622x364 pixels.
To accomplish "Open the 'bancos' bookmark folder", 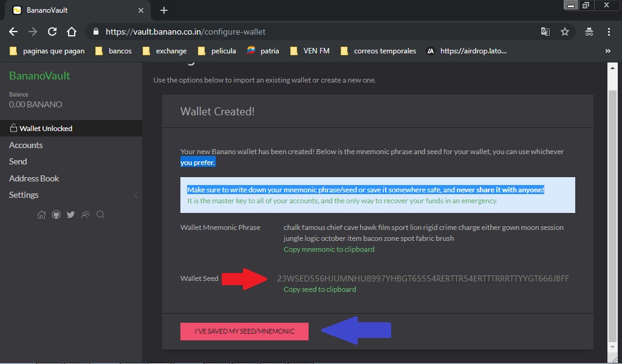I will (114, 51).
